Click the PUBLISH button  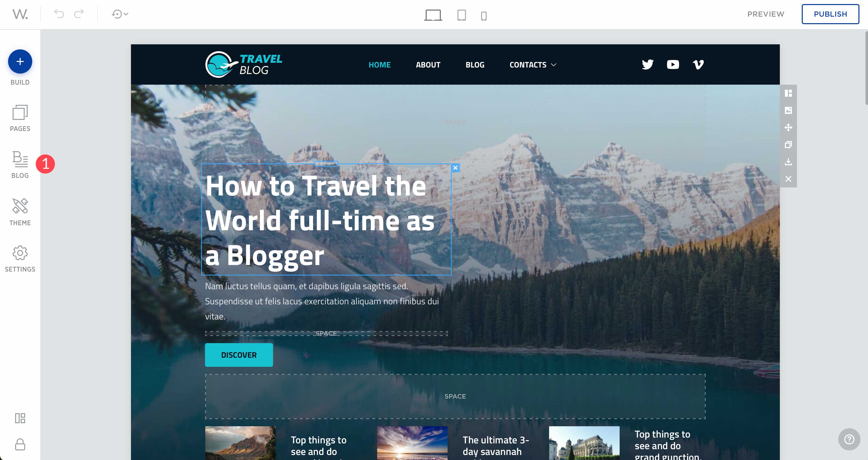pos(830,13)
